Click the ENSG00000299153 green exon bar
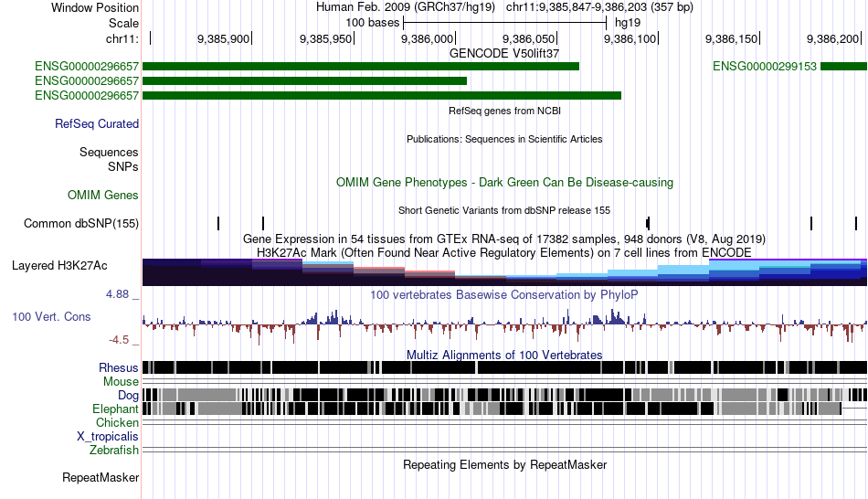 pos(843,67)
